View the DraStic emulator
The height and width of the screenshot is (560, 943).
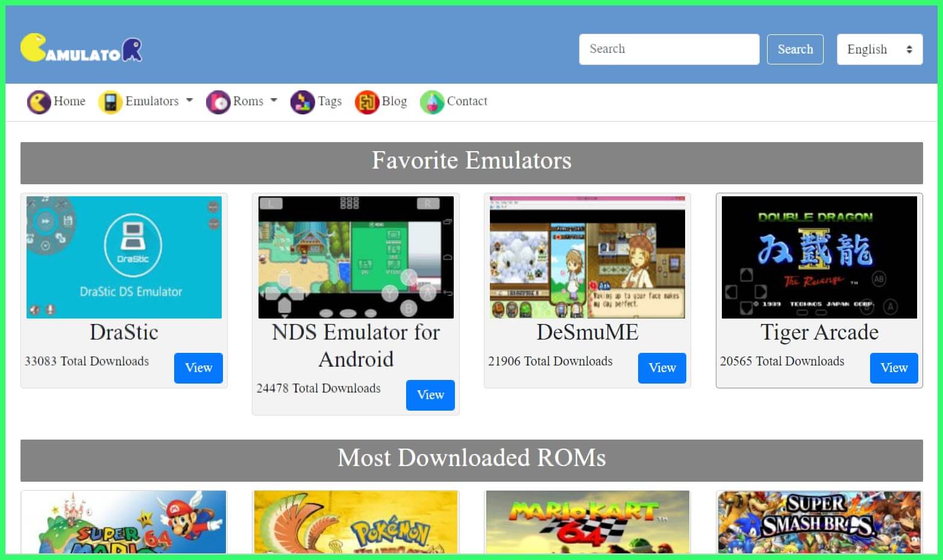tap(198, 368)
